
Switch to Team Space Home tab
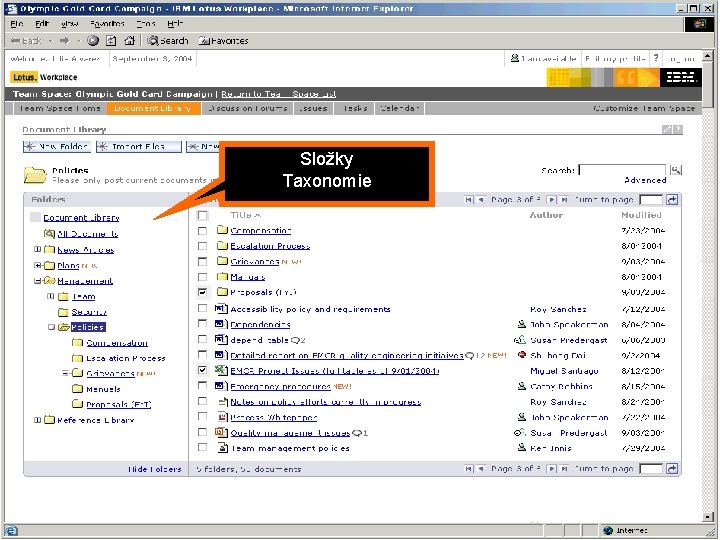click(60, 108)
